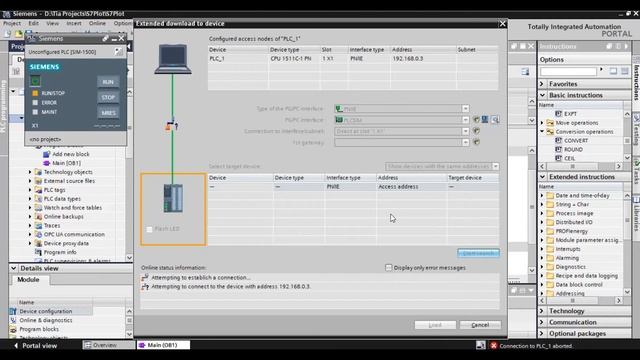Viewport: 640px width, 360px height.
Task: Click the Cancel button in download dialog
Action: pyautogui.click(x=480, y=325)
